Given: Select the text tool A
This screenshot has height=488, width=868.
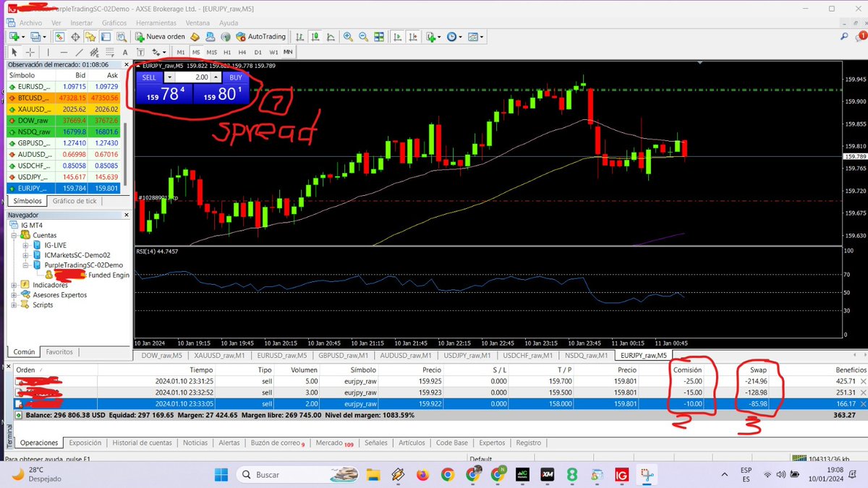Looking at the screenshot, I should pos(125,52).
